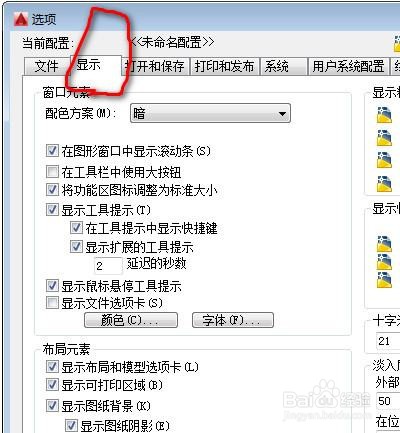The image size is (400, 433).
Task: Switch to the 打开和保存 tab
Action: click(156, 66)
